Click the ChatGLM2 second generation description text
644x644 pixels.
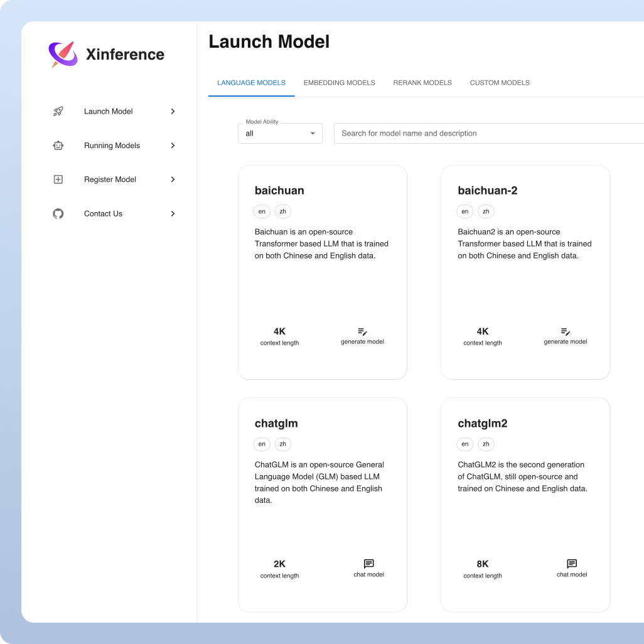(522, 476)
